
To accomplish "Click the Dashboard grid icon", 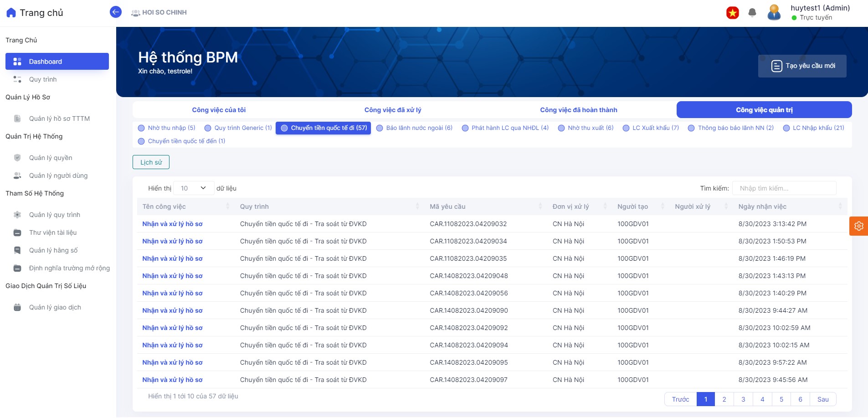I will tap(17, 62).
